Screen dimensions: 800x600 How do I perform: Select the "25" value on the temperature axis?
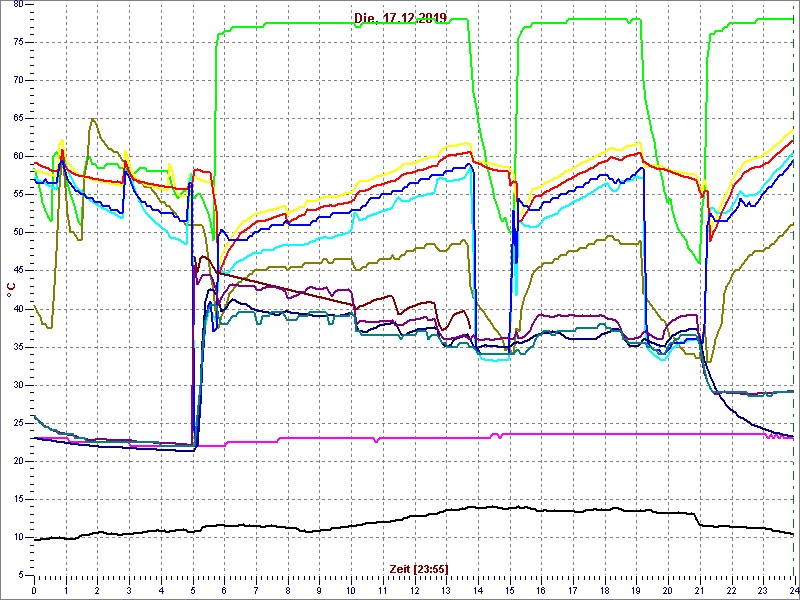[x=18, y=423]
